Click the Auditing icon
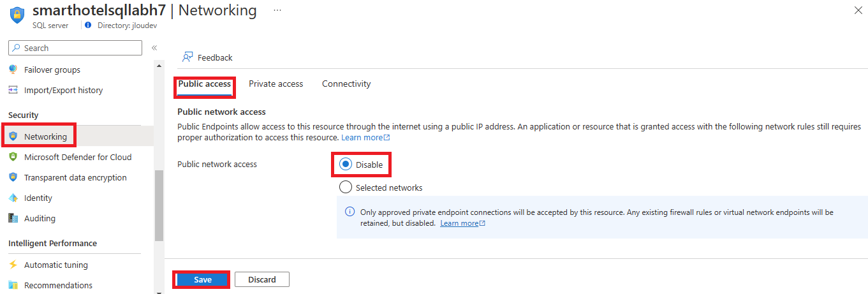 tap(13, 218)
